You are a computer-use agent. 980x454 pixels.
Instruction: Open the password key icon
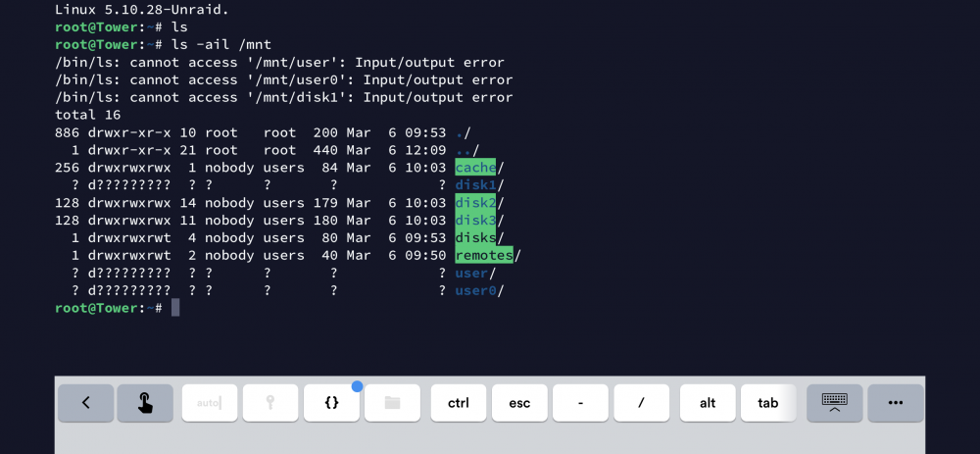(270, 403)
